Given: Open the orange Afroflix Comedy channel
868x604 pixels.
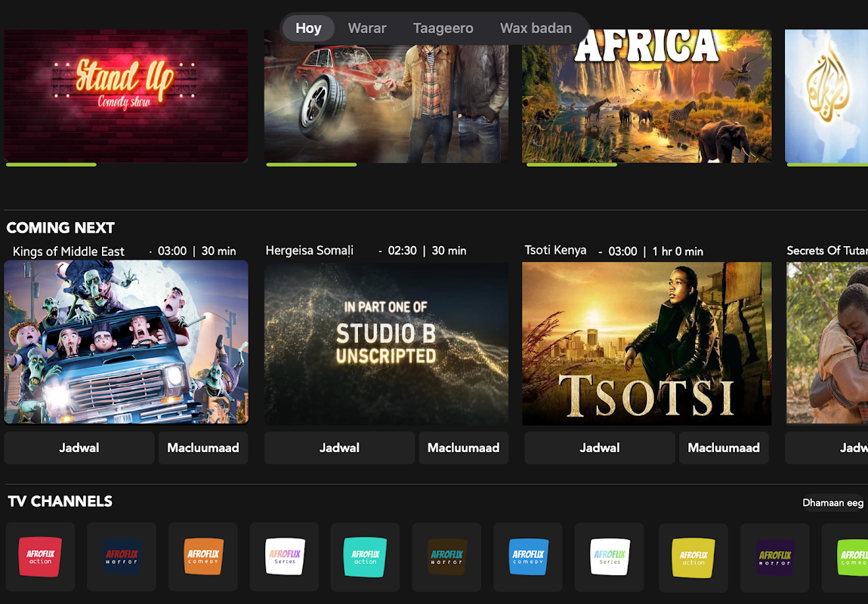Looking at the screenshot, I should (x=202, y=556).
